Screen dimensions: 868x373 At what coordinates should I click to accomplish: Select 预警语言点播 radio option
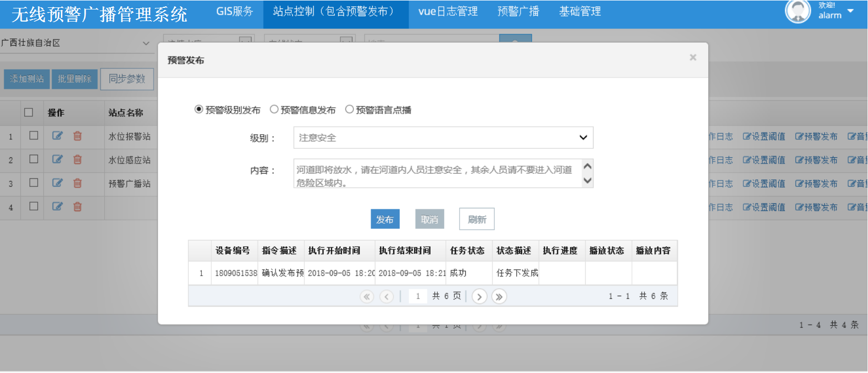coord(349,109)
